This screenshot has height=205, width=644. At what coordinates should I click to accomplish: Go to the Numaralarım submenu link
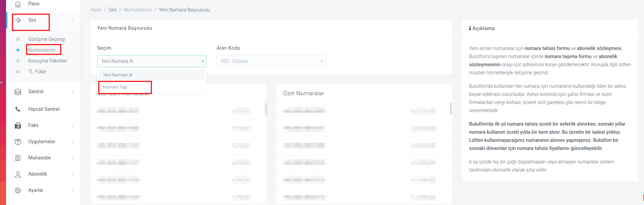42,50
